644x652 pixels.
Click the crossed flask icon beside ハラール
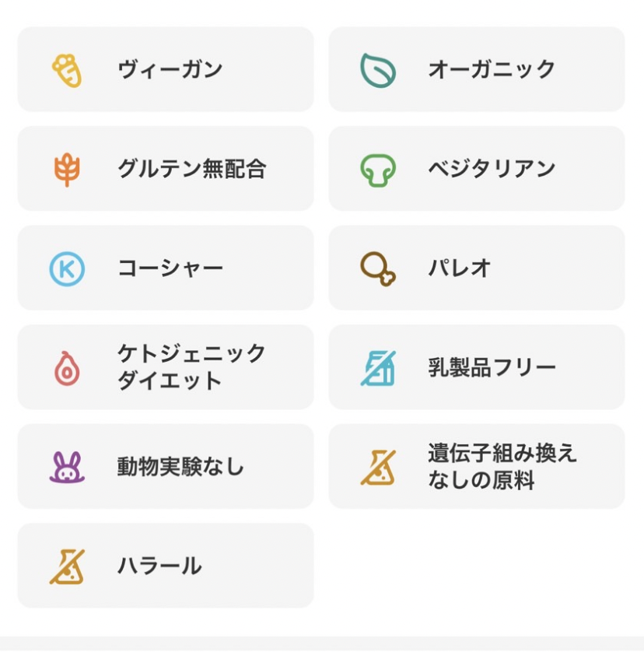pos(67,566)
